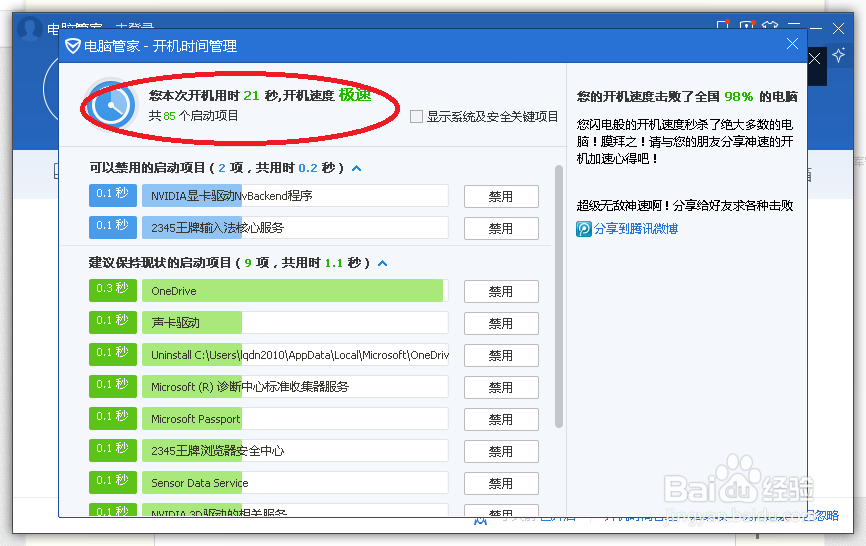The image size is (866, 546).
Task: Click the 98% ranking headline text
Action: coord(687,97)
